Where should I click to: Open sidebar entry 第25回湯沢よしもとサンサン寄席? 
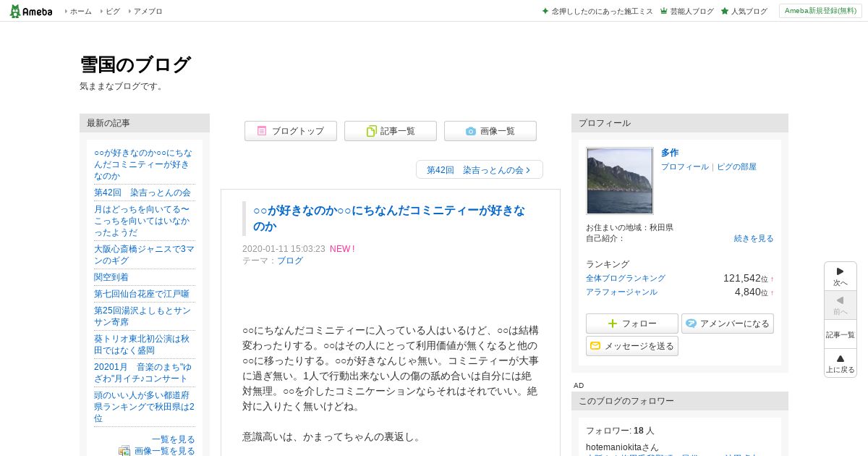point(142,316)
